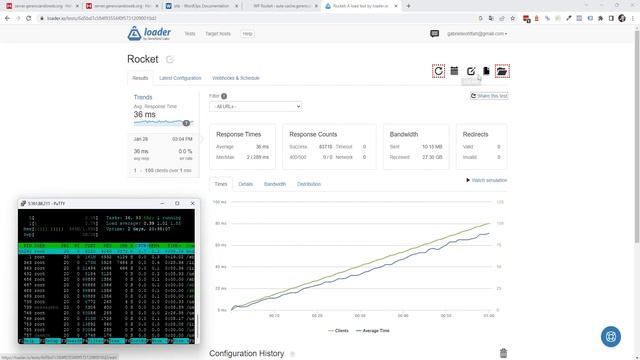Bookmark page with the star icon
The height and width of the screenshot is (360, 640).
[513, 18]
